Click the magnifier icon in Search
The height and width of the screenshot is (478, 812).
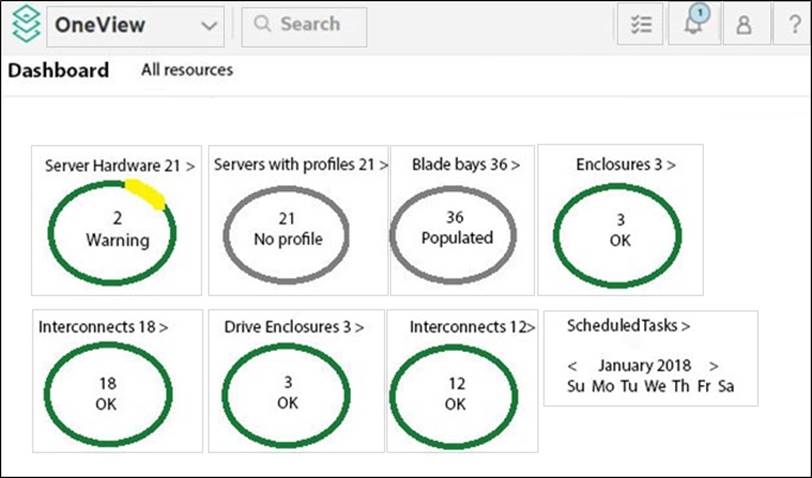[263, 25]
